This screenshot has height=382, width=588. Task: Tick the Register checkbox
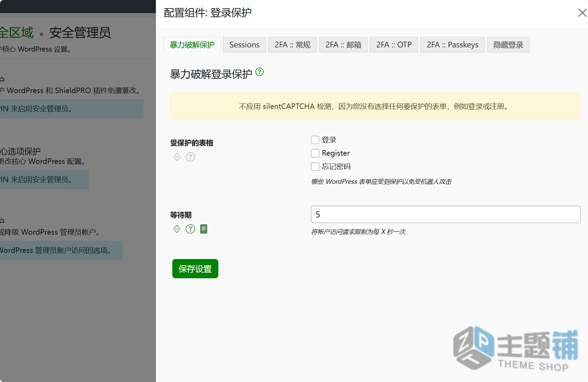click(315, 153)
